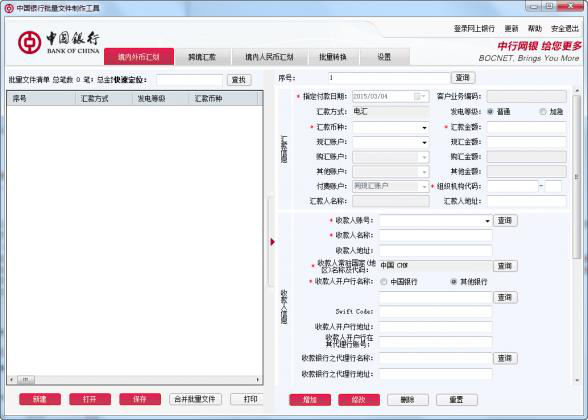Screen dimensions: 588x420
Task: Click the 修改 button
Action: click(359, 400)
